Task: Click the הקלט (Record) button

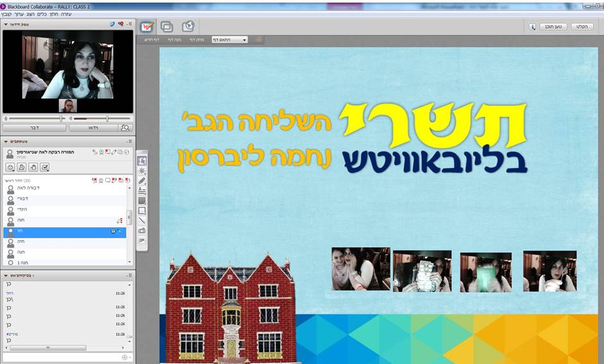Action: point(582,26)
